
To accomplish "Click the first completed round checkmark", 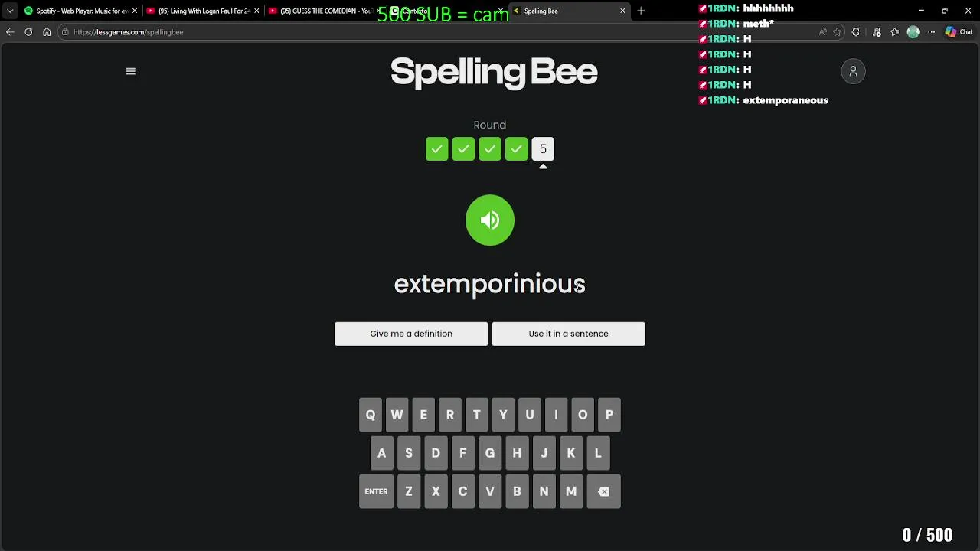I will [436, 148].
